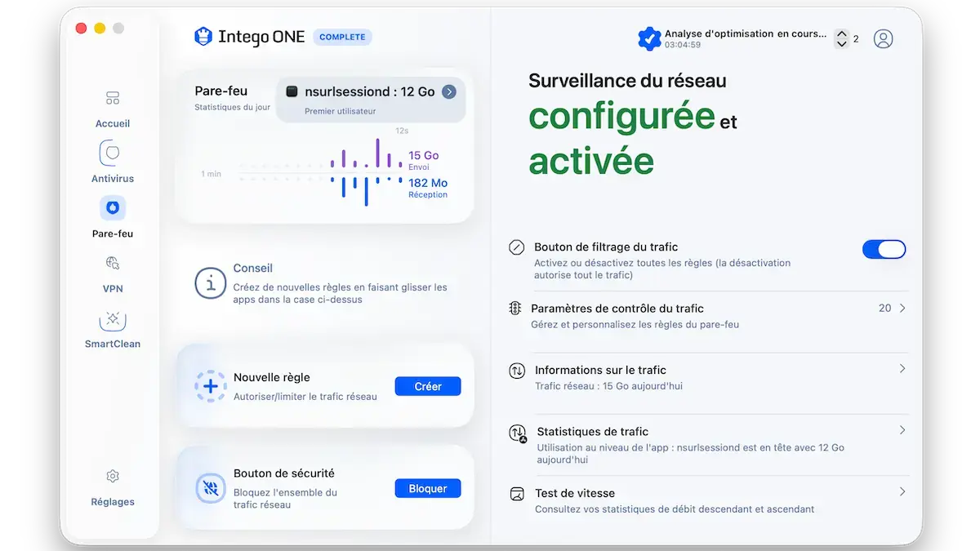The height and width of the screenshot is (551, 980).
Task: Open the Accueil section icon
Action: [113, 99]
